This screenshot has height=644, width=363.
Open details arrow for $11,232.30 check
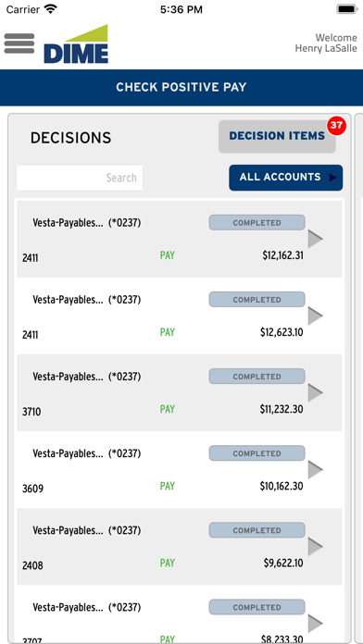[316, 392]
